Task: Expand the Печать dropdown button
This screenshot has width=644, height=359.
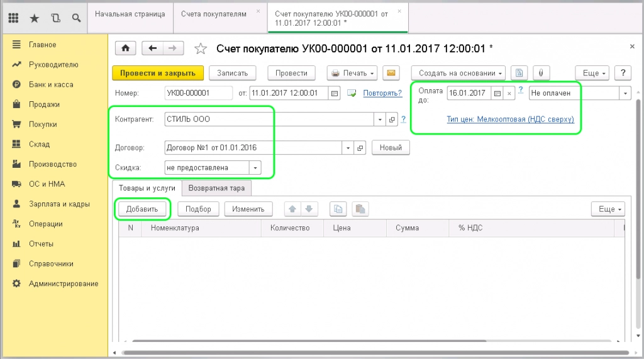Action: [x=353, y=73]
